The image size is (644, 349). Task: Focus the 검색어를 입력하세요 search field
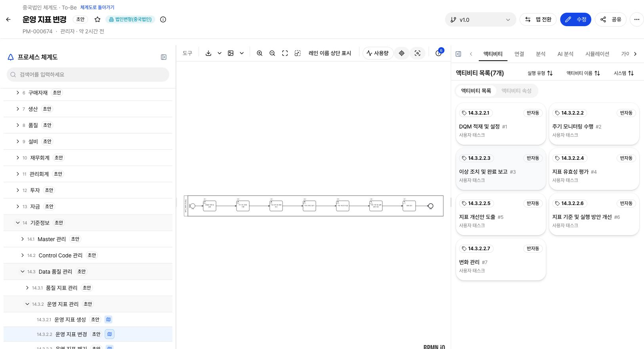(x=88, y=75)
